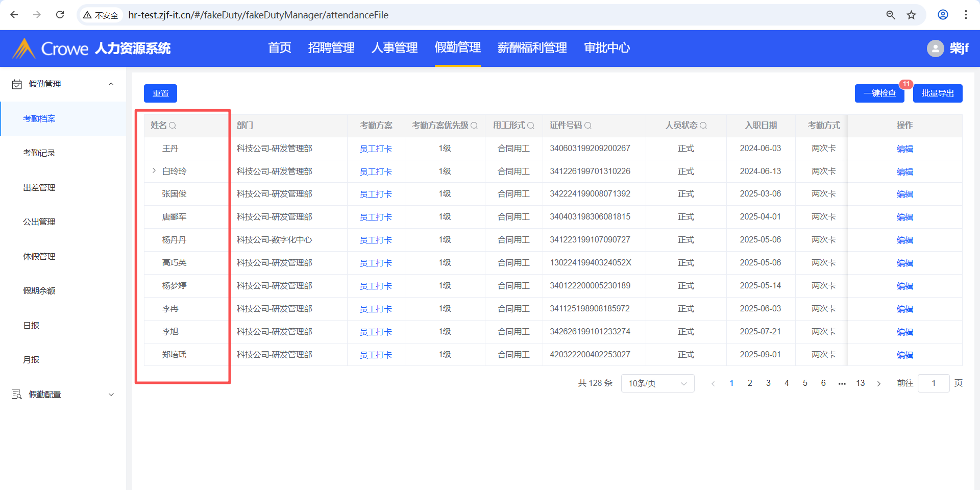This screenshot has width=980, height=490.
Task: Open the 10条/页 page size dropdown
Action: (657, 383)
